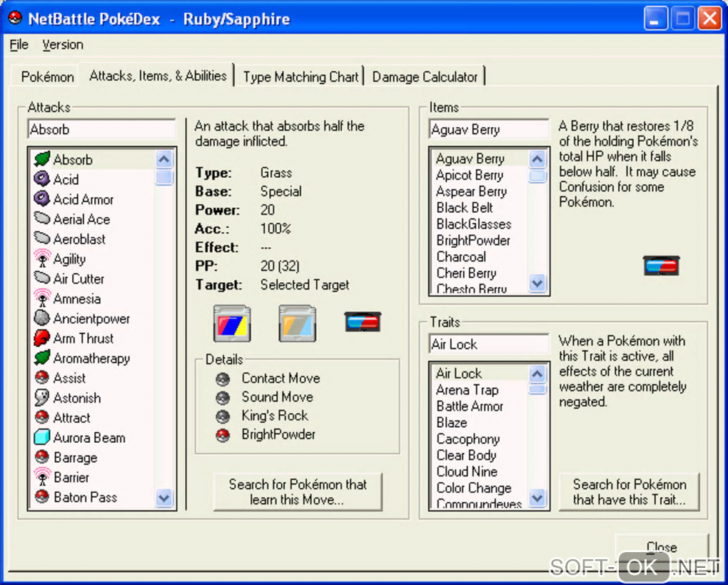Click the faded yellow-blue cartridge icon in Attacks
728x585 pixels.
tap(298, 324)
